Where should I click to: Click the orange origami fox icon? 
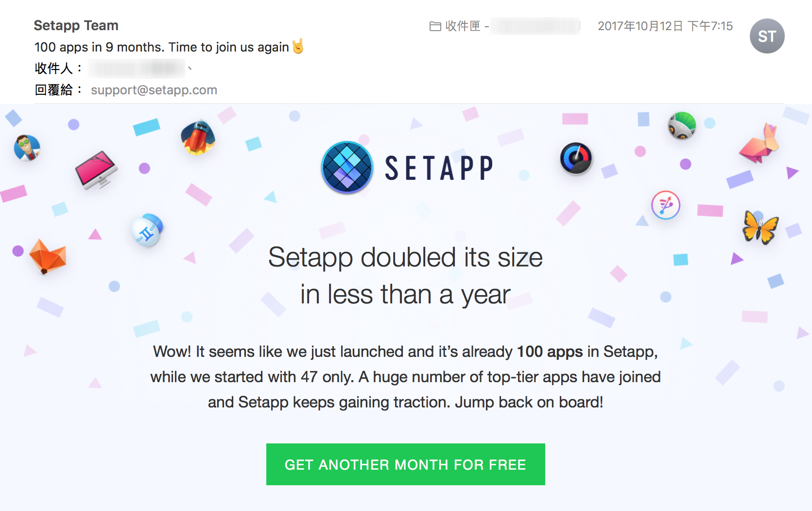tap(47, 256)
